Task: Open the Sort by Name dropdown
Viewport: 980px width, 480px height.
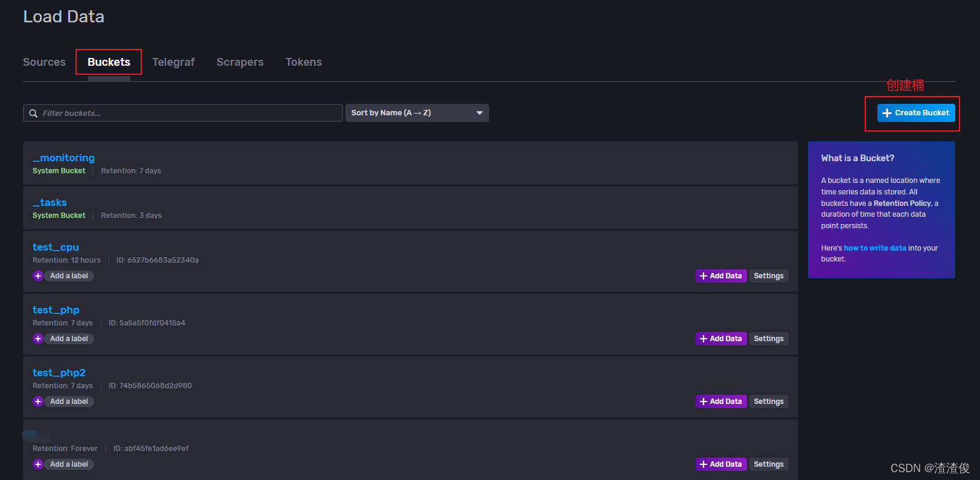Action: click(417, 113)
